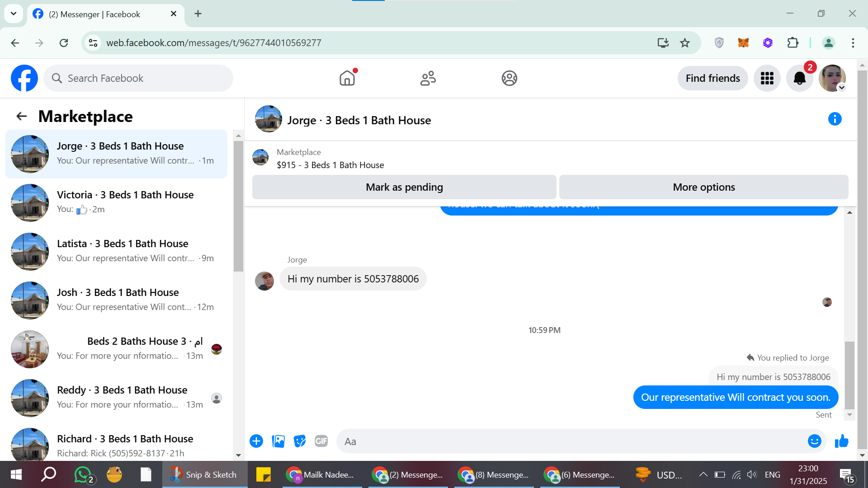
Task: Switch to the Mailk Nadee Chrome window
Action: (322, 474)
